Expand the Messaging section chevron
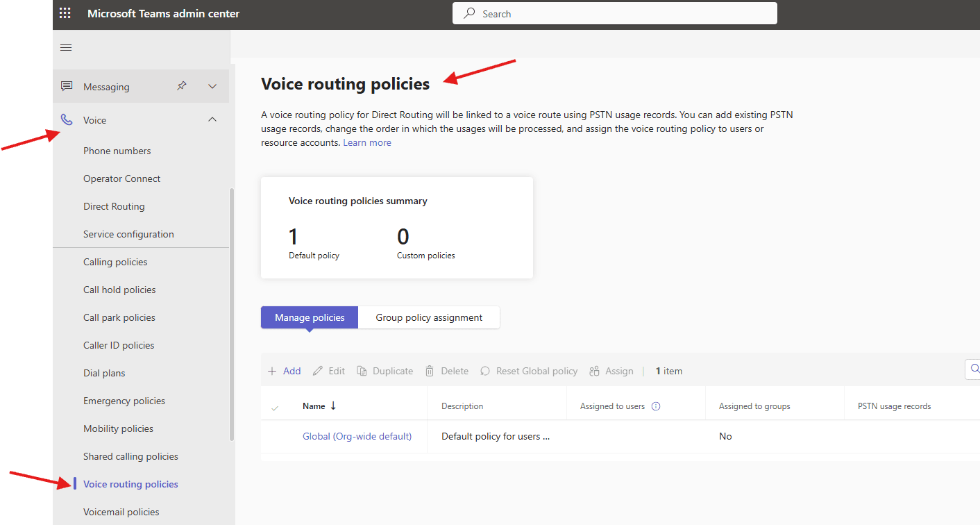This screenshot has height=525, width=980. click(212, 85)
